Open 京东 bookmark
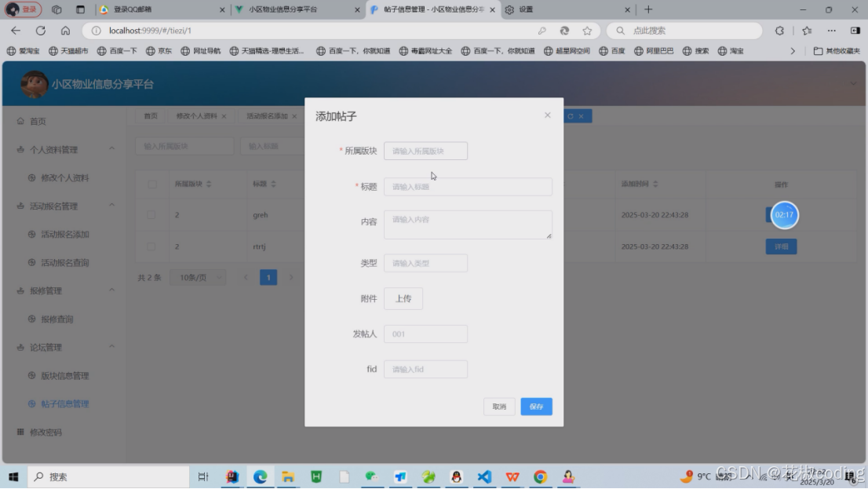Screen dimensions: 868x489 click(x=159, y=51)
